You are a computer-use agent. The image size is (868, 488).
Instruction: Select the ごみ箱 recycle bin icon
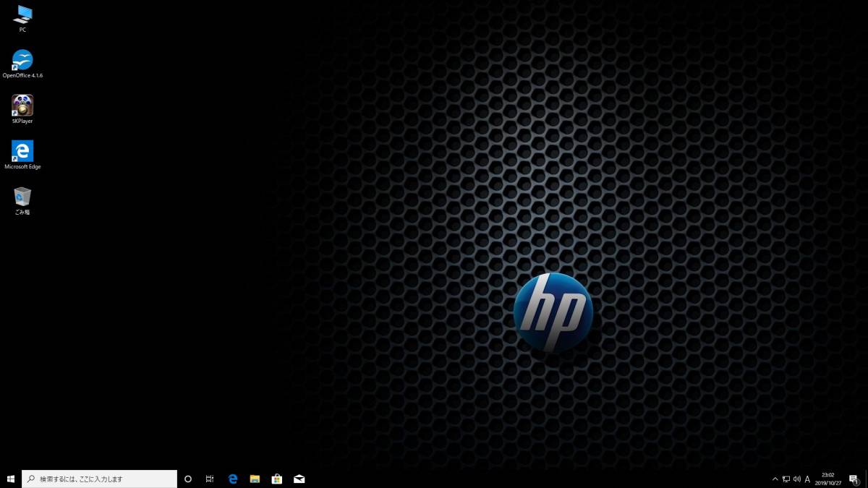tap(22, 200)
